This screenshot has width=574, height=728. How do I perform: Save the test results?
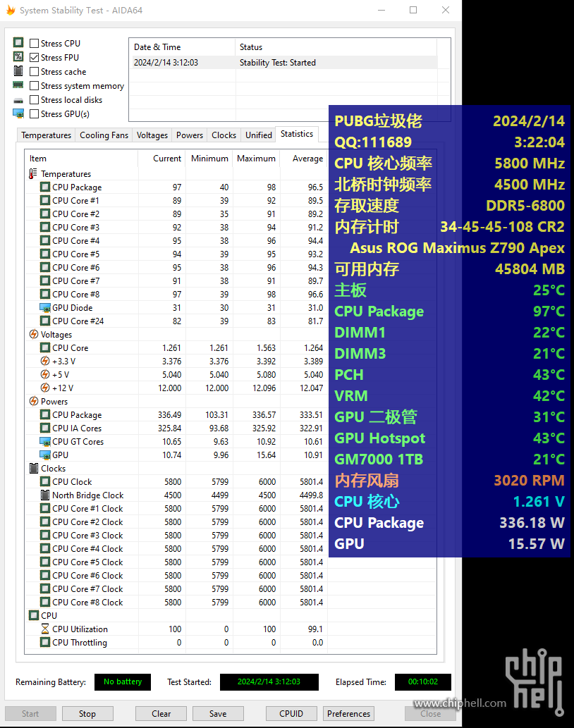(x=218, y=714)
